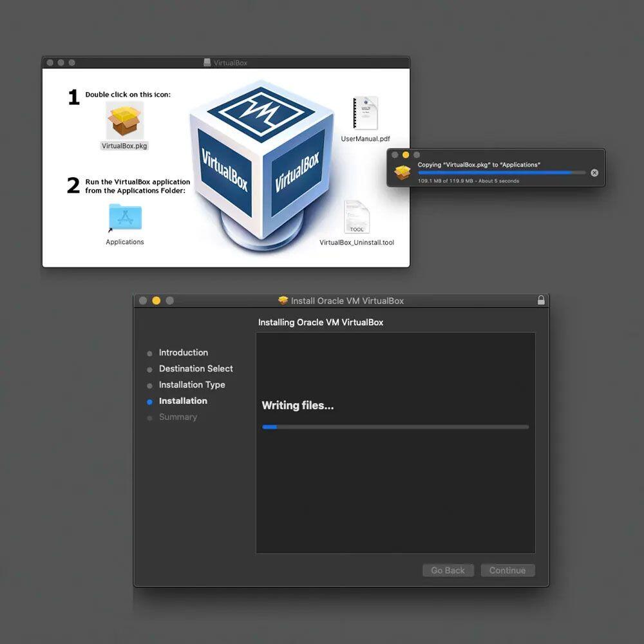644x644 pixels.
Task: Click the 'Installing Oracle VM VirtualBox' heading
Action: point(320,323)
